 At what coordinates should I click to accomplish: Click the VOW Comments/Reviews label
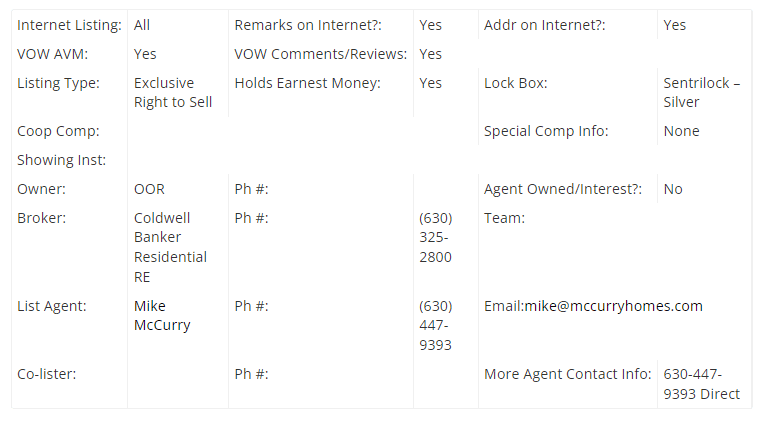point(320,54)
